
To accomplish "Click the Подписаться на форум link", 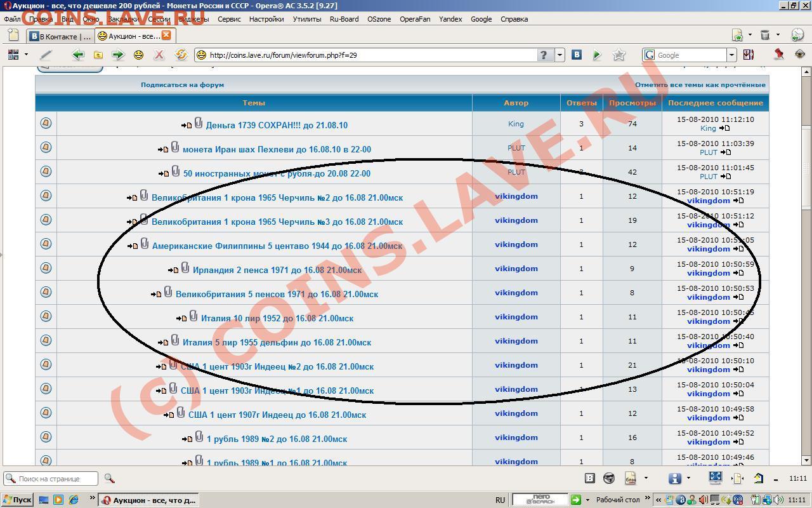I will [182, 84].
